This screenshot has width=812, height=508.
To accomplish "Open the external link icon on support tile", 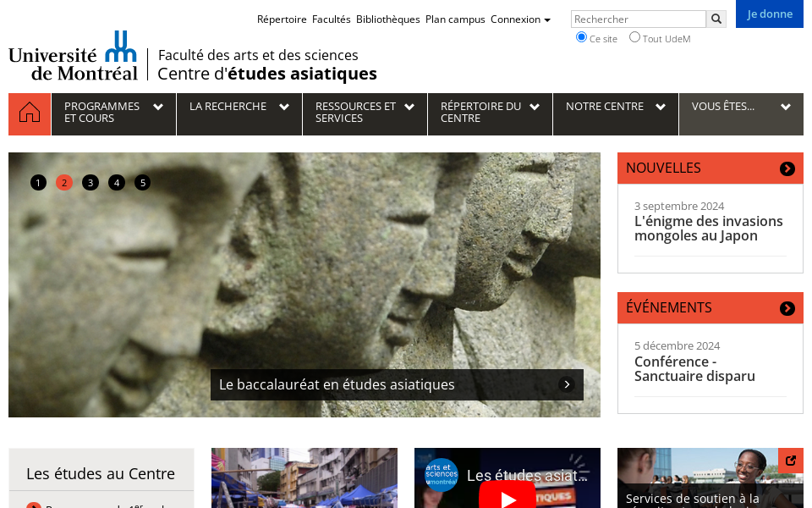I will (x=791, y=461).
